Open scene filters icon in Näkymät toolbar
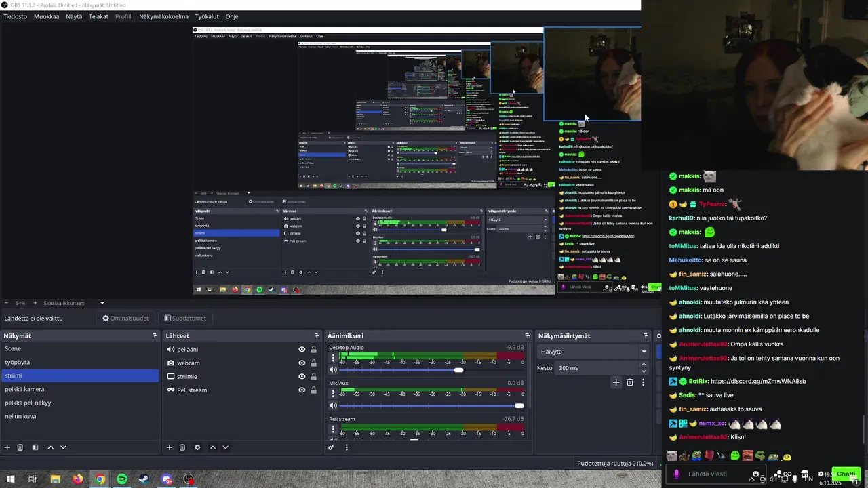The image size is (868, 488). pos(35,447)
